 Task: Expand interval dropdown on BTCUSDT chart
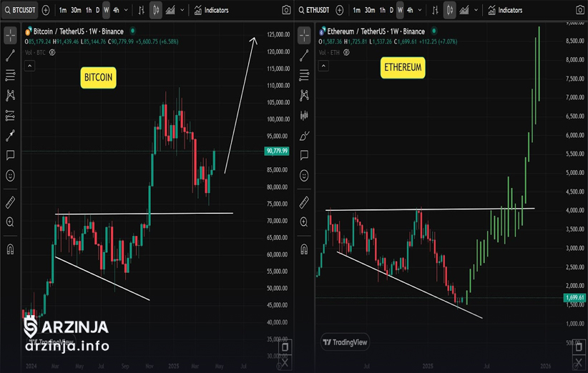click(x=126, y=10)
